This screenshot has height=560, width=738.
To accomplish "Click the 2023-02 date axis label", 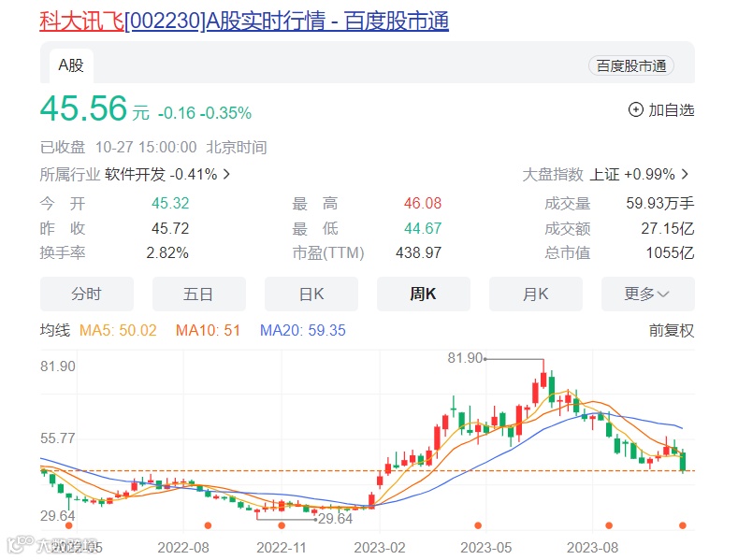I will [x=380, y=548].
